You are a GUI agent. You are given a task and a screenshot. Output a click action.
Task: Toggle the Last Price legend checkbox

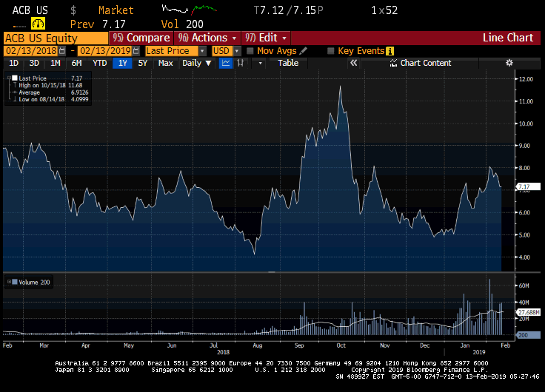[15, 78]
